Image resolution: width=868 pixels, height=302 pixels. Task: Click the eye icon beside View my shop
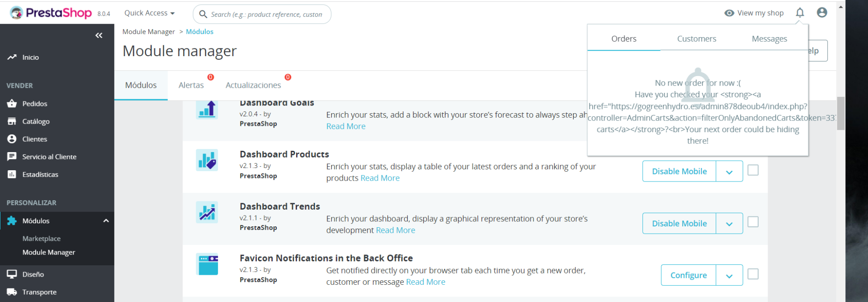(x=729, y=13)
